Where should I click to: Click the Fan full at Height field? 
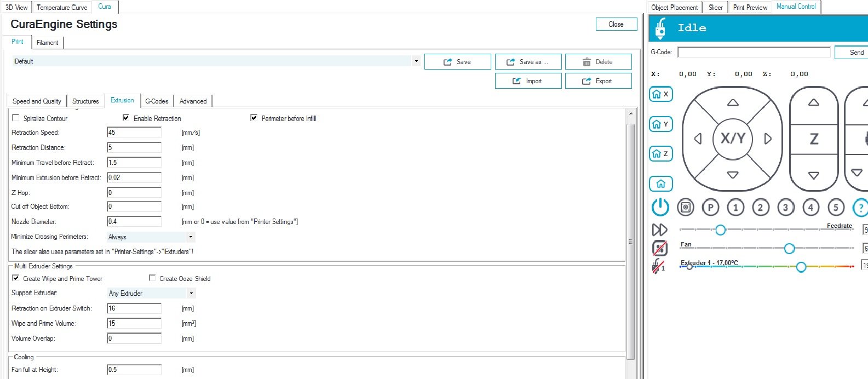(134, 370)
